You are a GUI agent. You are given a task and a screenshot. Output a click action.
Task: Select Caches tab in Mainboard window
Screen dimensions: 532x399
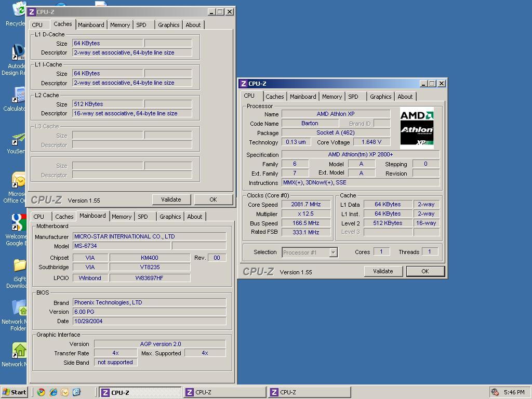pos(64,217)
